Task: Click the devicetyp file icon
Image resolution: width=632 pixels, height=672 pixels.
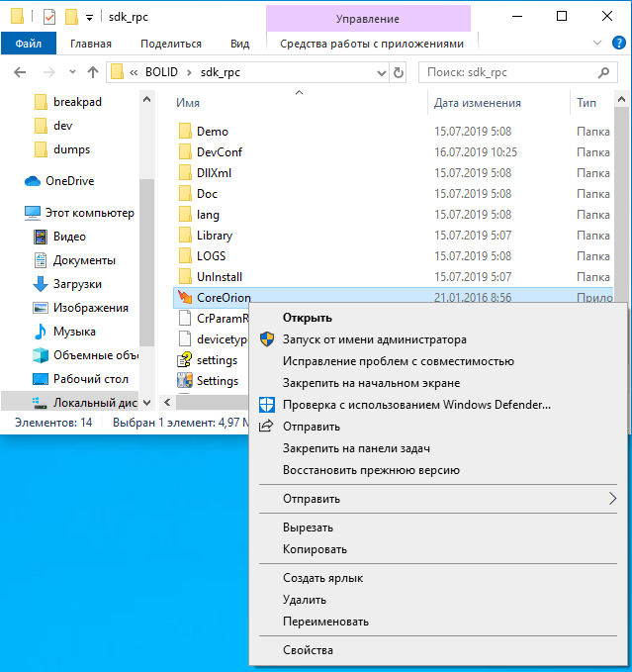Action: pyautogui.click(x=185, y=338)
